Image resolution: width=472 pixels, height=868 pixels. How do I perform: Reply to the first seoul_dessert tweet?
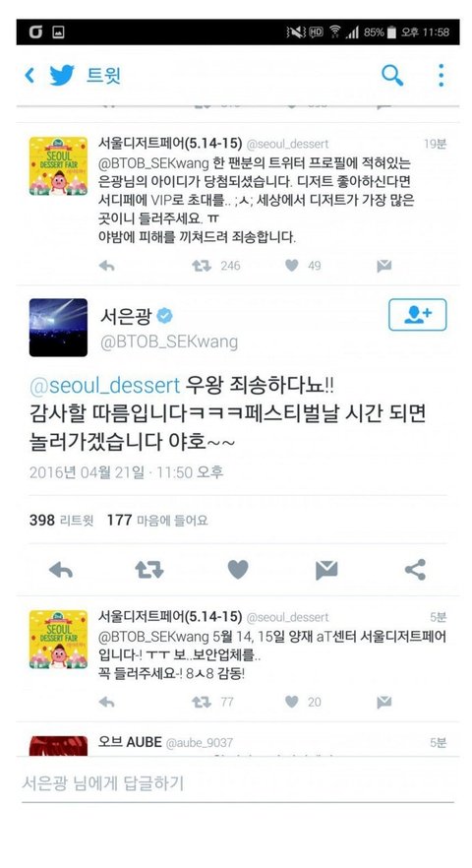point(107,266)
